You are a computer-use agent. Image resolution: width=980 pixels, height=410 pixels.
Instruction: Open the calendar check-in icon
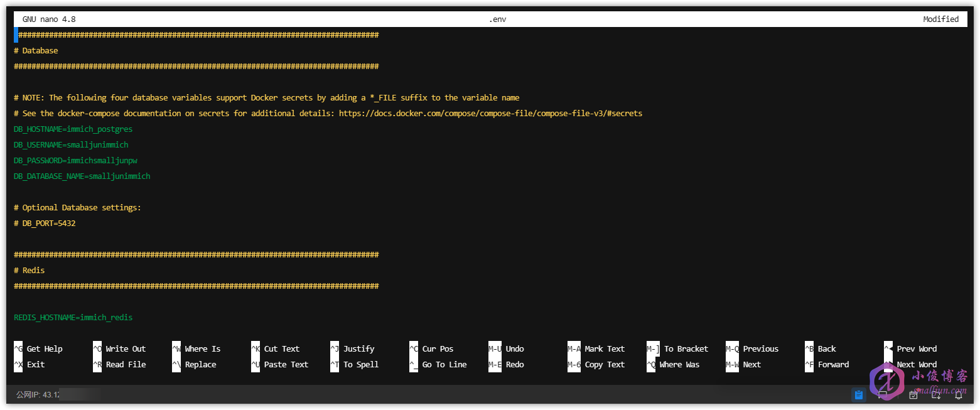tap(913, 396)
